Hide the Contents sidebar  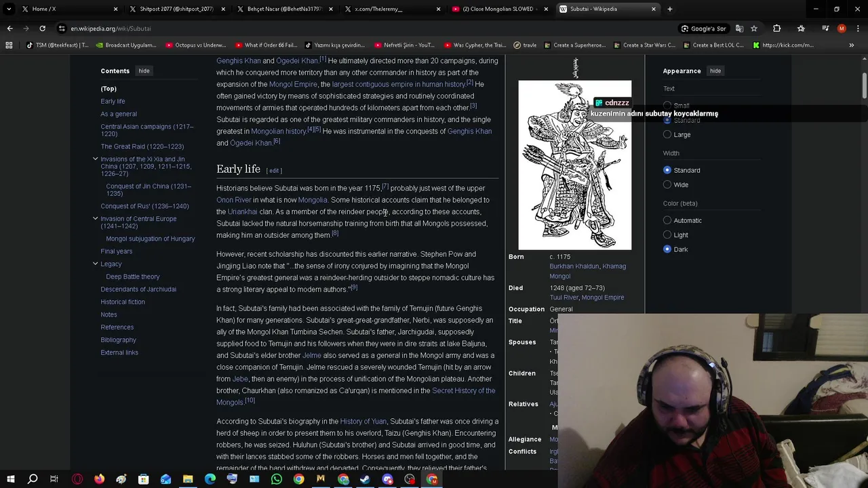[x=144, y=70]
